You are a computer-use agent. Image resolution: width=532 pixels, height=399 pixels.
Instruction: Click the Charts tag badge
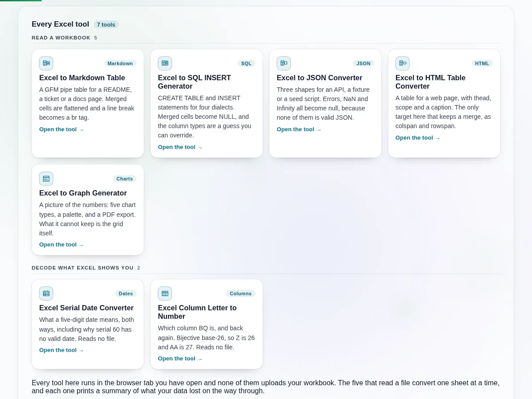125,179
